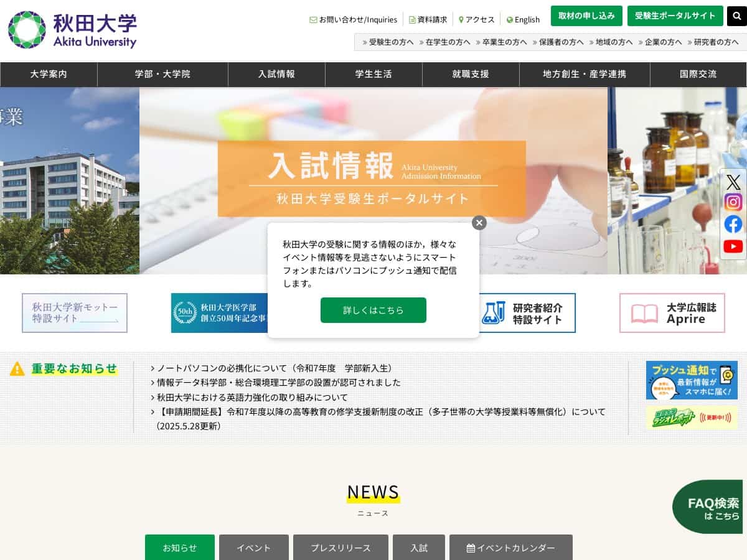This screenshot has width=747, height=560.
Task: Select プレスリリース news tab
Action: tap(341, 548)
